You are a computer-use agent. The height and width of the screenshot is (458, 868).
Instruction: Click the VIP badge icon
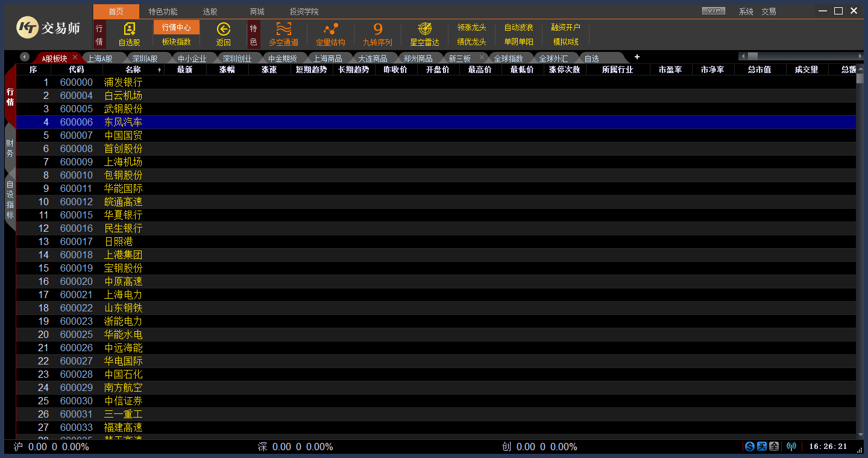714,11
